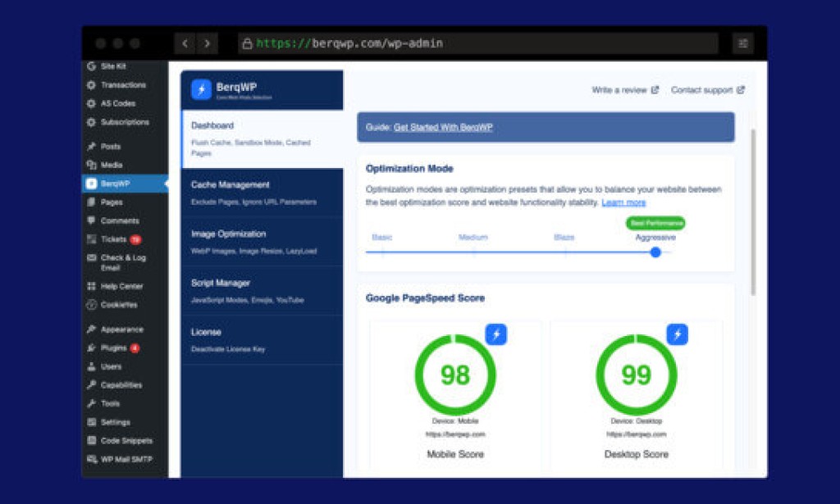Click the Plugins update count badge

coord(135,348)
